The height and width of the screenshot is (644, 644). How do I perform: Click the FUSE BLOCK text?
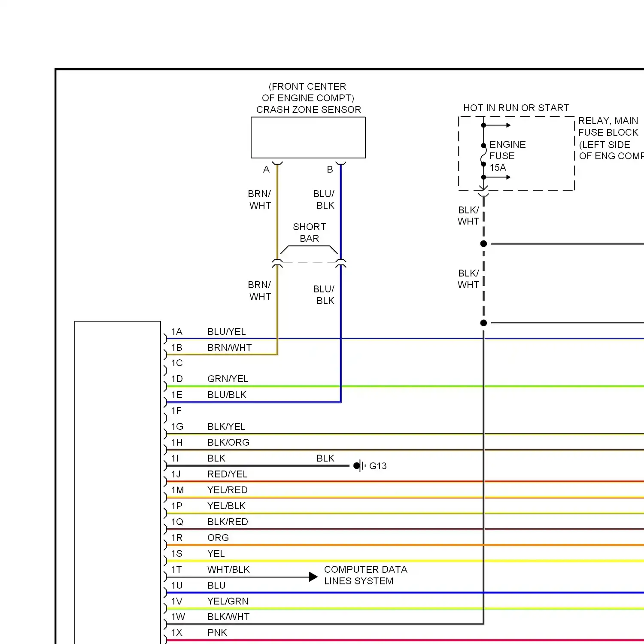pos(608,132)
